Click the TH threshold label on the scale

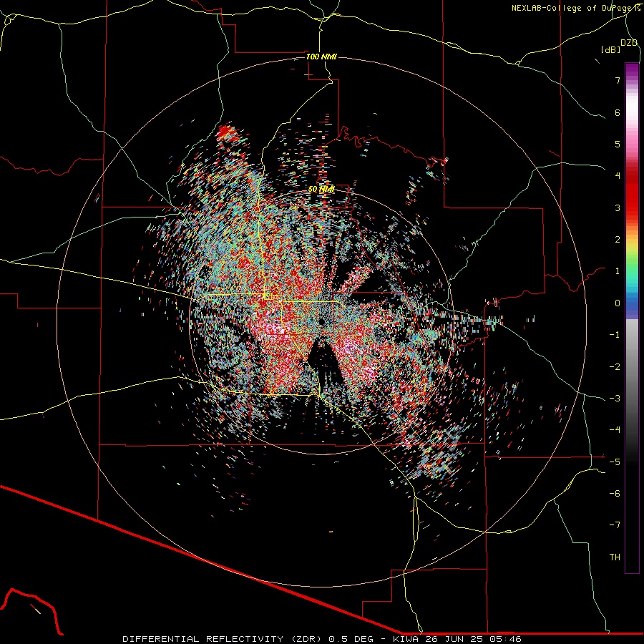[x=615, y=557]
